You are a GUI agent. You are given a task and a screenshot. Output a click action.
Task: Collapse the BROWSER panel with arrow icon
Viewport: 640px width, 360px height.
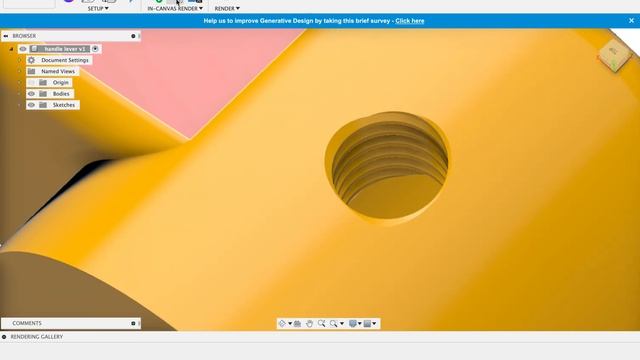(6, 36)
